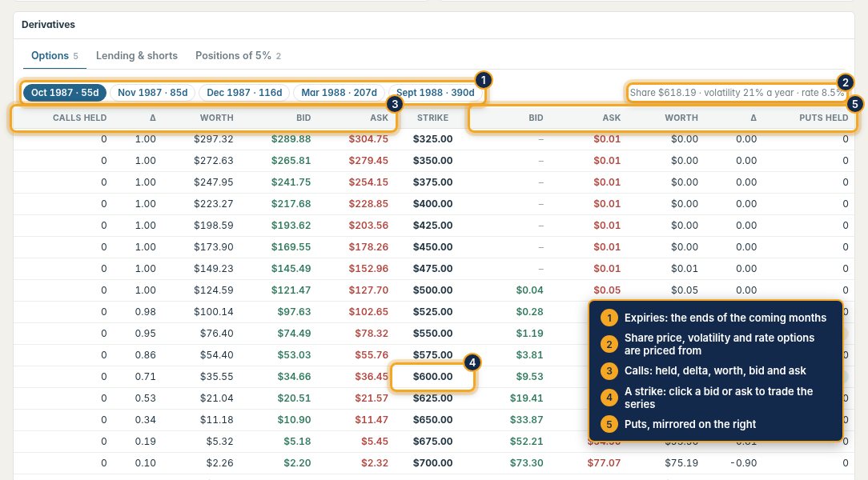
Task: Select the Oct 1987 · 55d expiry
Action: coord(65,92)
